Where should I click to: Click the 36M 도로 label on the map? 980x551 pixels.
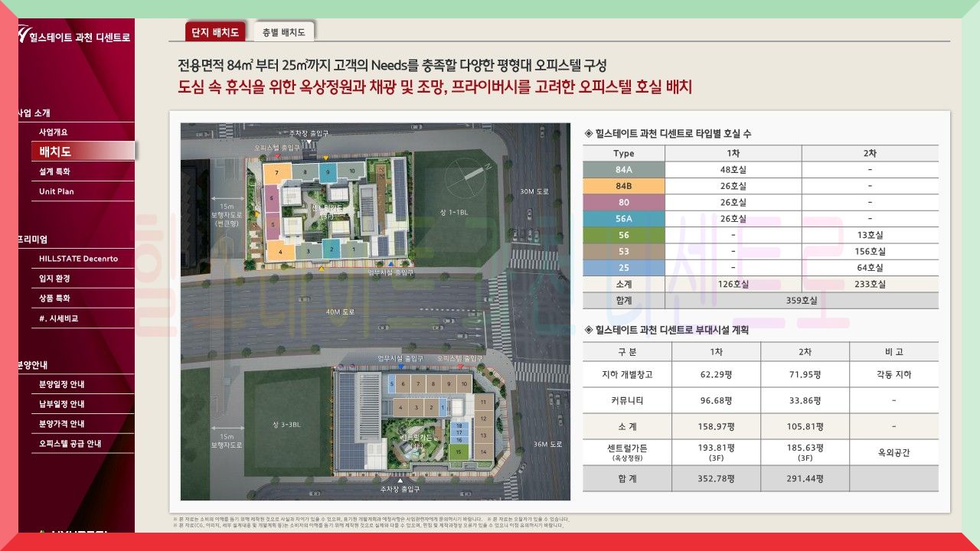(x=547, y=444)
